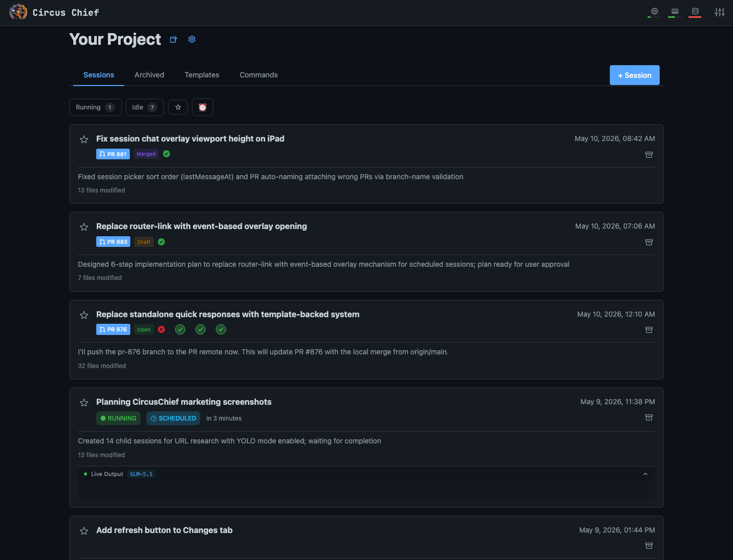The height and width of the screenshot is (560, 733).
Task: Click the May 10, 2026, 12:10 AM timestamp
Action: point(616,314)
